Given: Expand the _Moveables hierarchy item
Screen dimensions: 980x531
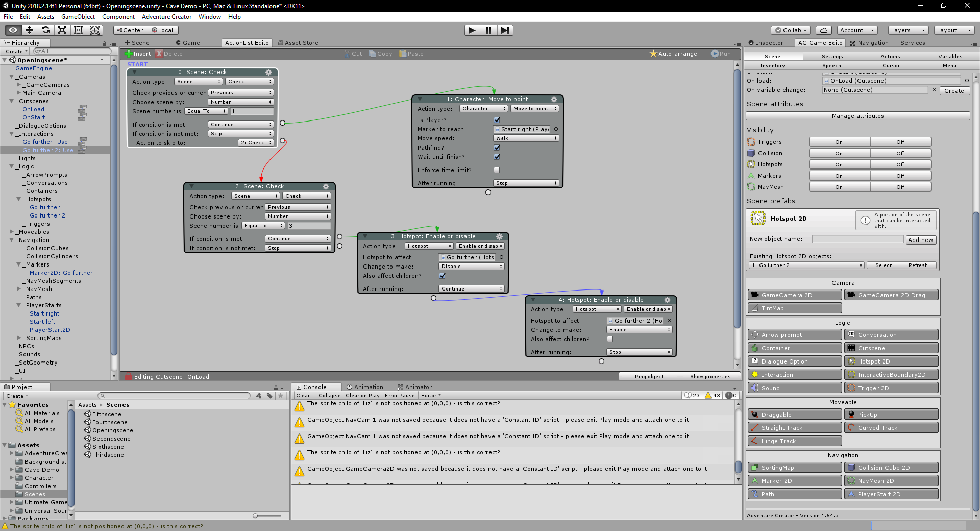Looking at the screenshot, I should pos(12,232).
